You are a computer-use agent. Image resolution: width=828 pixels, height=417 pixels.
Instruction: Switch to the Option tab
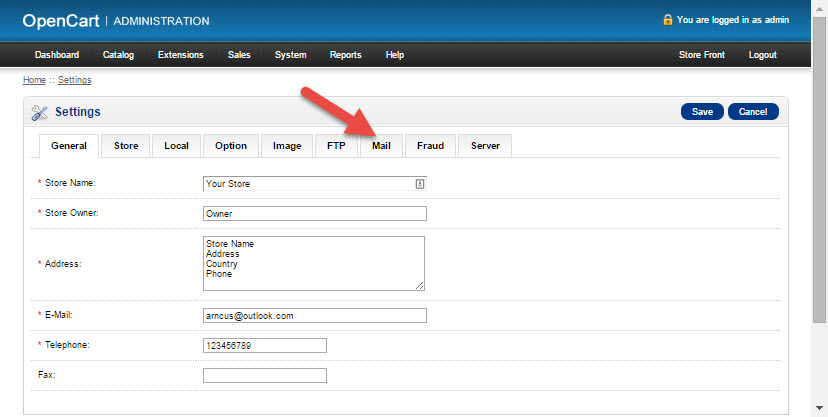(231, 146)
